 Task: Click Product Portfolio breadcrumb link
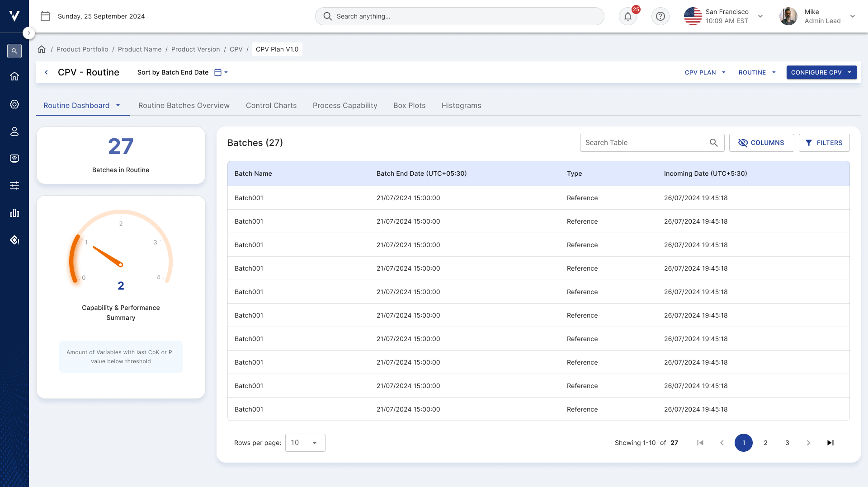(x=82, y=49)
